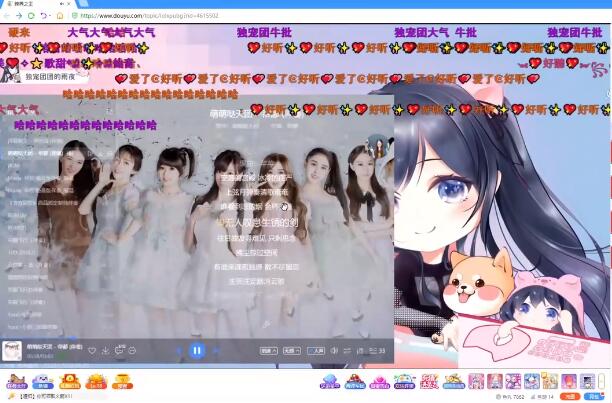Viewport: 612px width, 403px height.
Task: Click the trumpet notice icon
Action: coord(11,396)
